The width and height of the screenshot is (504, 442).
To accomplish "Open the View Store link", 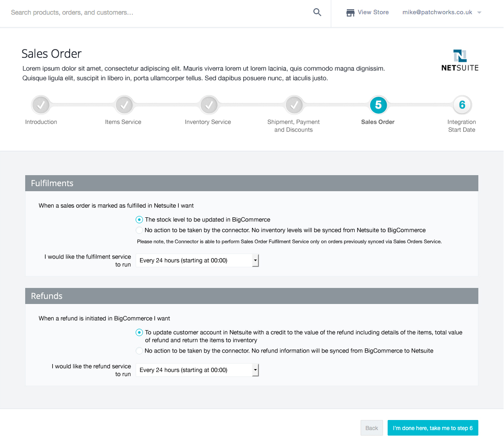I will (373, 12).
